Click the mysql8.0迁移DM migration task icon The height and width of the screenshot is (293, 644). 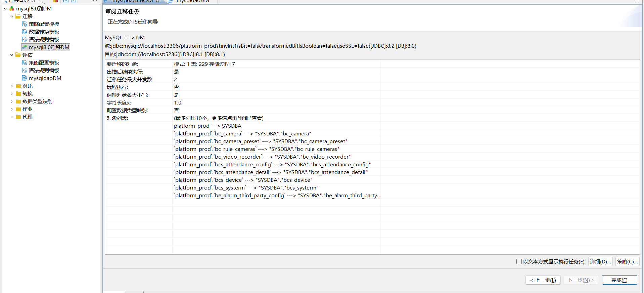(x=25, y=47)
